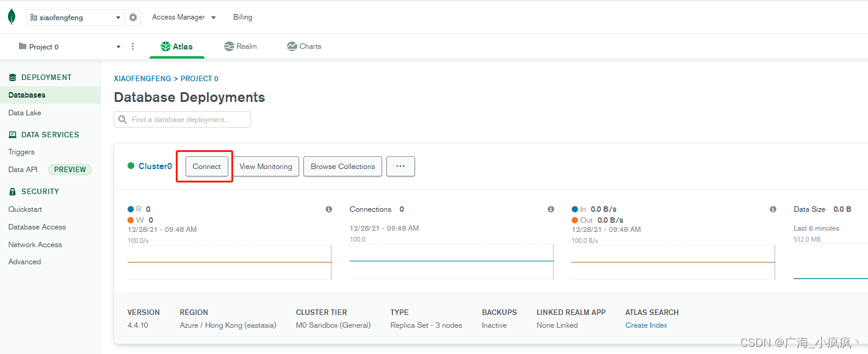The height and width of the screenshot is (354, 868).
Task: Open Advanced security settings
Action: pyautogui.click(x=24, y=262)
